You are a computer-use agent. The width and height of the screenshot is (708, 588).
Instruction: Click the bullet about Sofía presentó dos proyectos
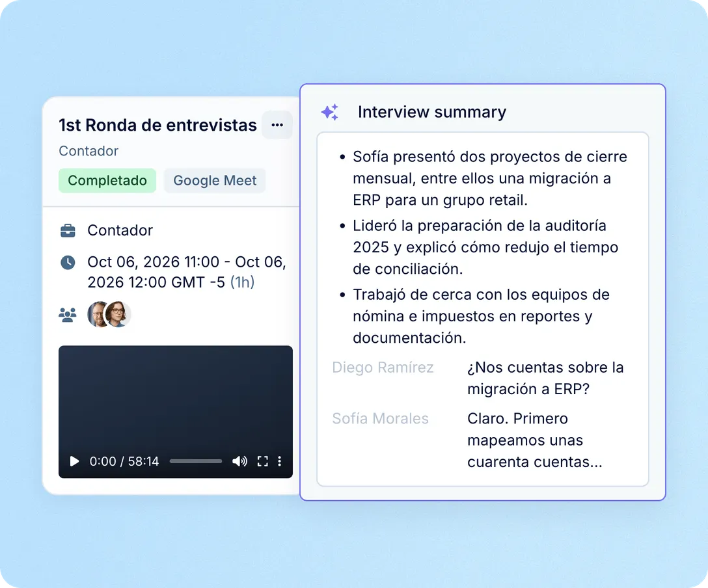coord(489,178)
